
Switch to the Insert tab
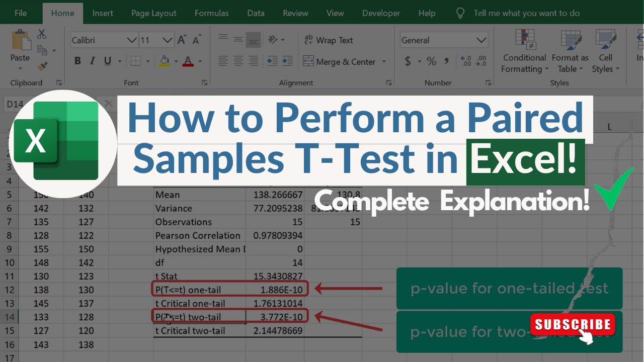point(103,13)
